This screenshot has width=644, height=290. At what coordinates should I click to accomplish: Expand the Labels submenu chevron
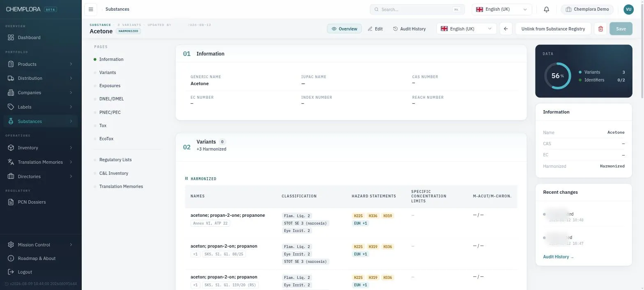tap(71, 107)
